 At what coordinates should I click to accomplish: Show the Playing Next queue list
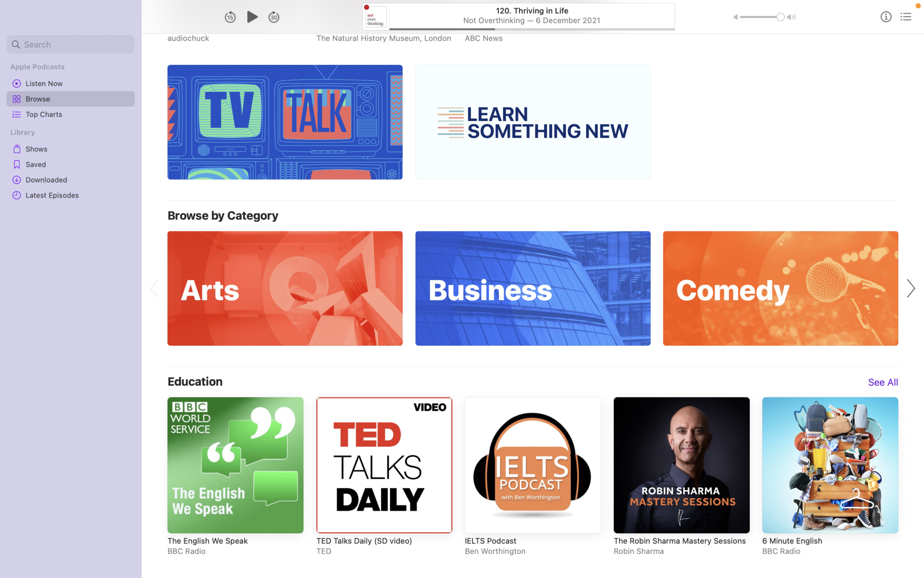point(906,17)
